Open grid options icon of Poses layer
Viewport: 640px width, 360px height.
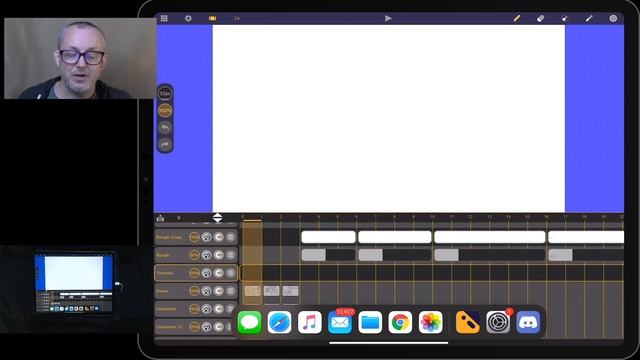[x=231, y=291]
